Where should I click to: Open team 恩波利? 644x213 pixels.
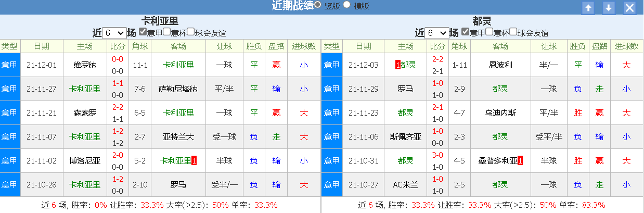pos(501,65)
